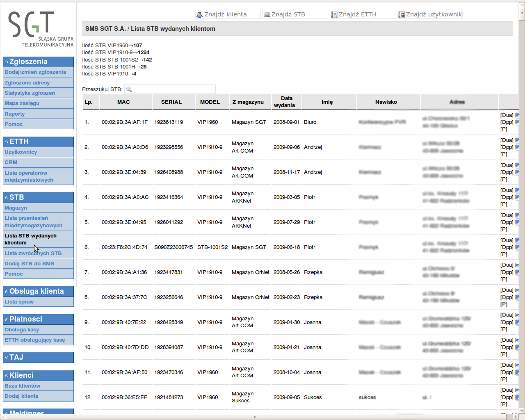Open the Word document icon beside [Dpp] in row 12
This screenshot has height=420, width=525.
517,397
